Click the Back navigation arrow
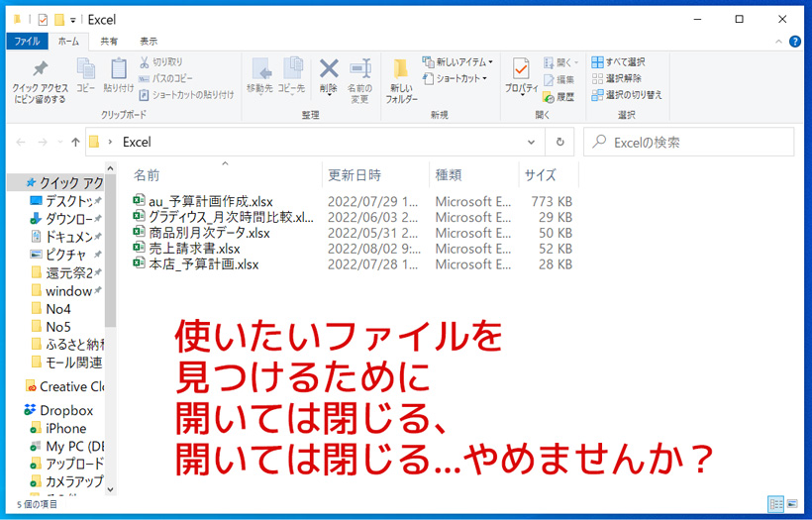812x520 pixels. [21, 142]
